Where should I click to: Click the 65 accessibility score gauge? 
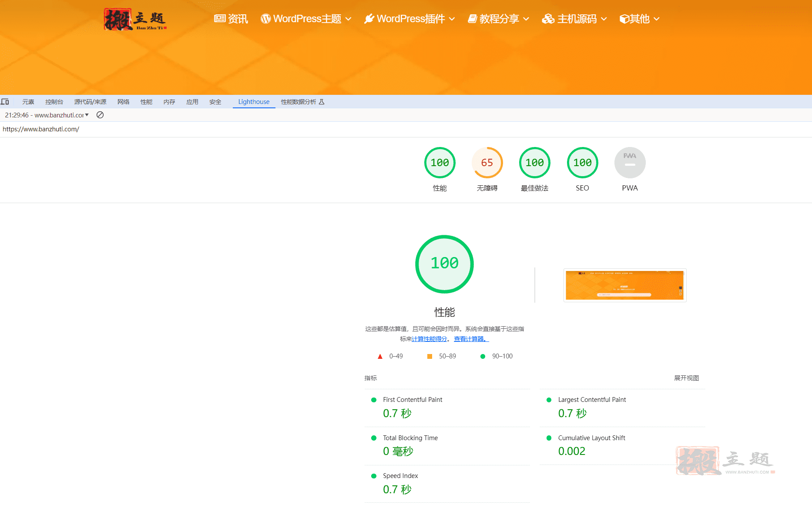(487, 163)
